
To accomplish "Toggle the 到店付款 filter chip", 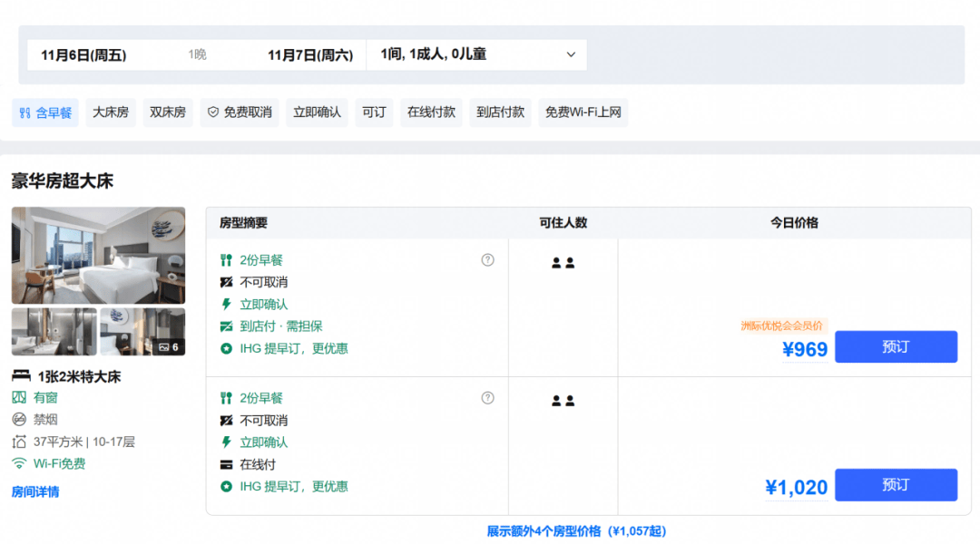I will (500, 112).
